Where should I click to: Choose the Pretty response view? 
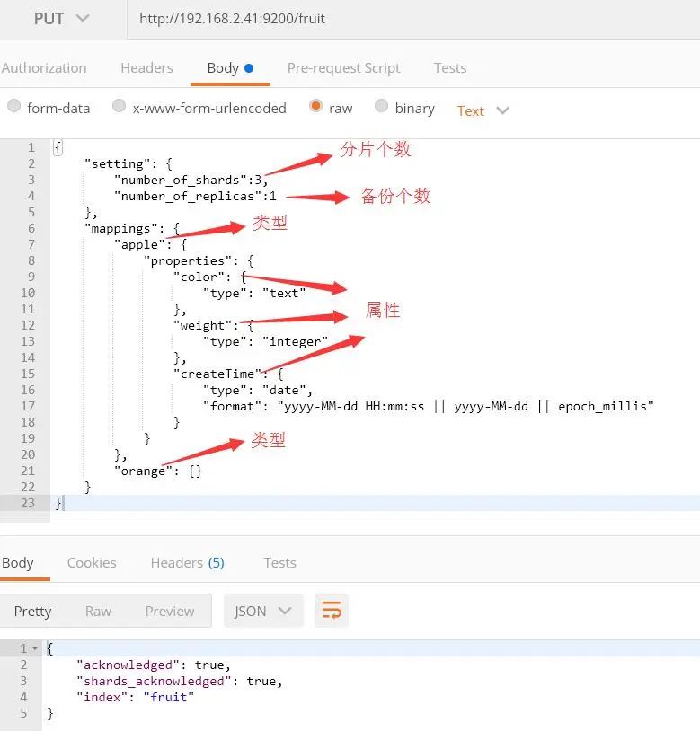32,612
